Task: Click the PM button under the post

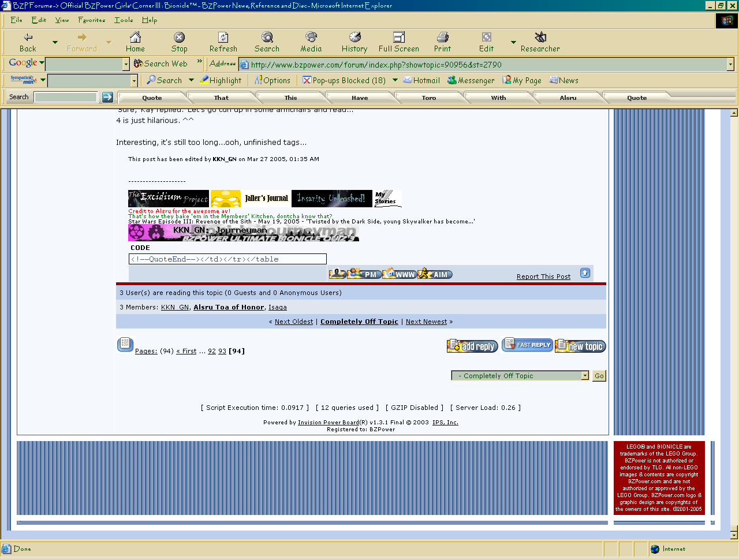Action: tap(364, 274)
